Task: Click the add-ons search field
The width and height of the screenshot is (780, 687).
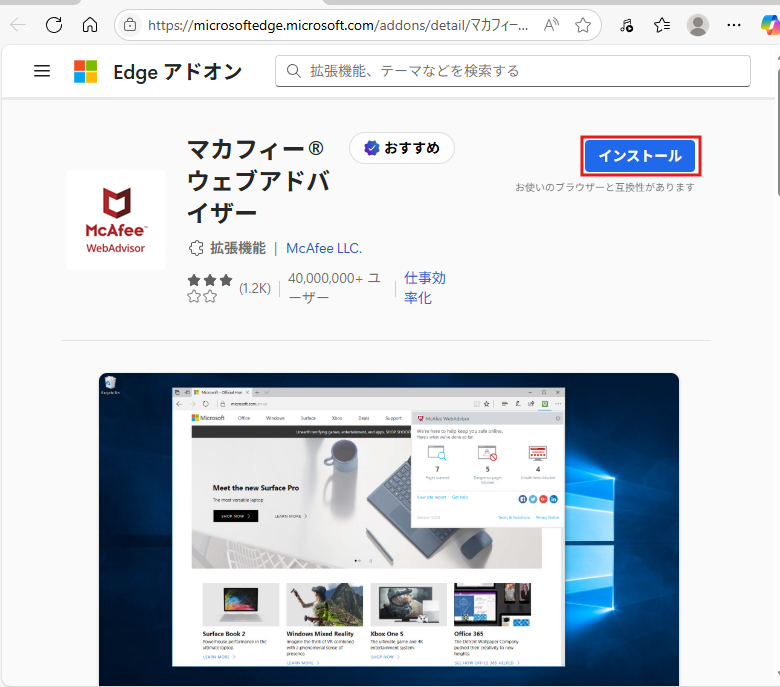Action: [513, 71]
